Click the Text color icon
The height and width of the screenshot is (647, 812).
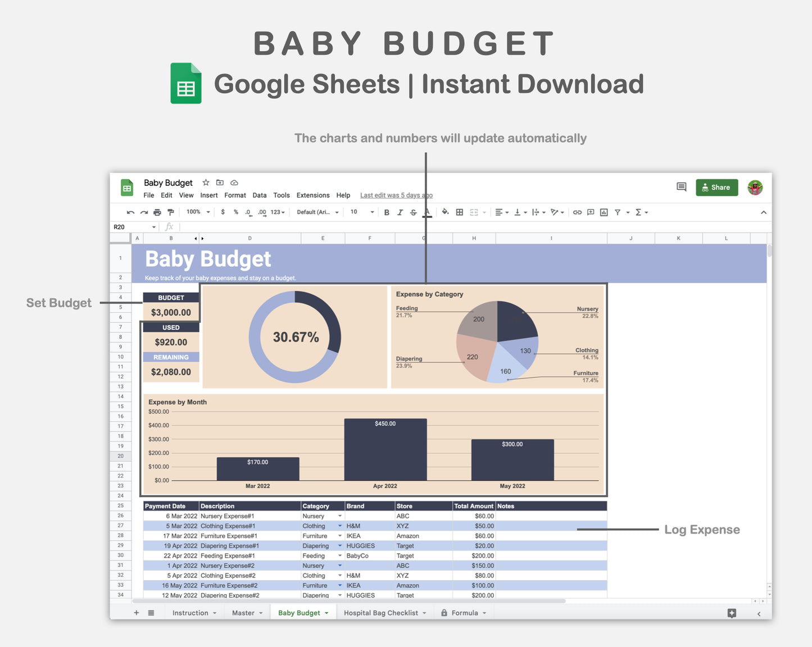coord(427,212)
